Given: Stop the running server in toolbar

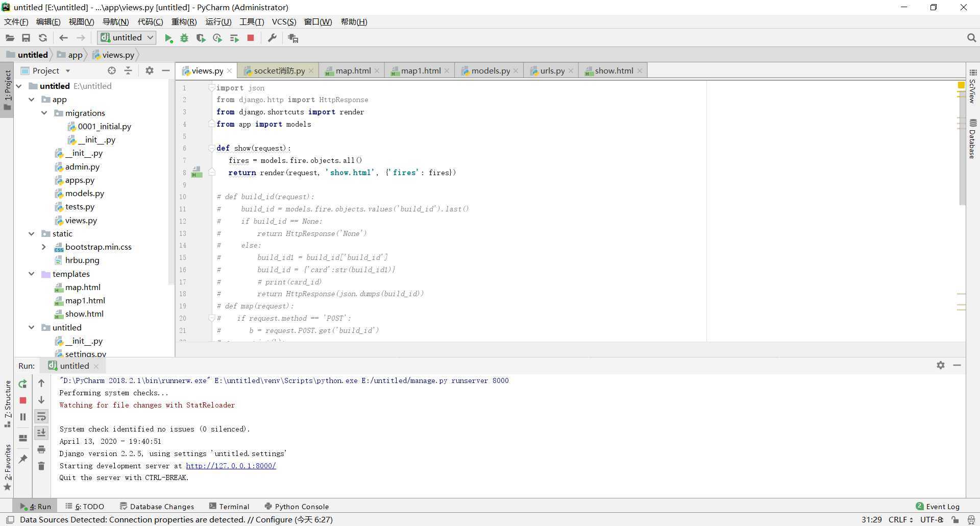Looking at the screenshot, I should (x=251, y=38).
